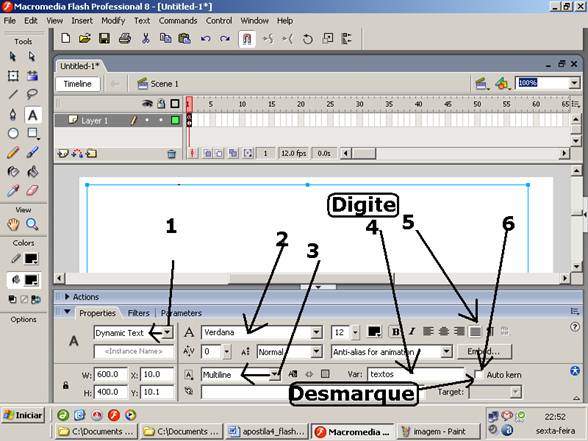Viewport: 588px width, 441px height.
Task: Open the Stroke color swatch in Tools
Action: pyautogui.click(x=31, y=258)
